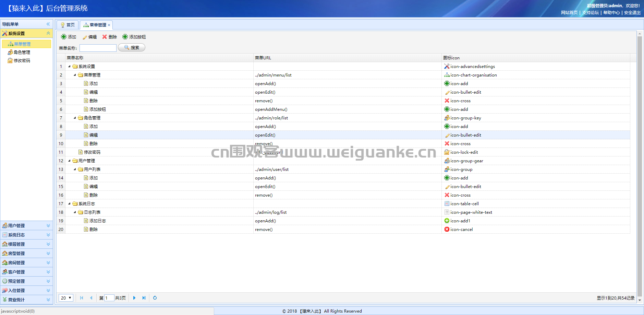644x315 pixels.
Task: Click the openAddMenu() URL cell
Action: tap(348, 109)
